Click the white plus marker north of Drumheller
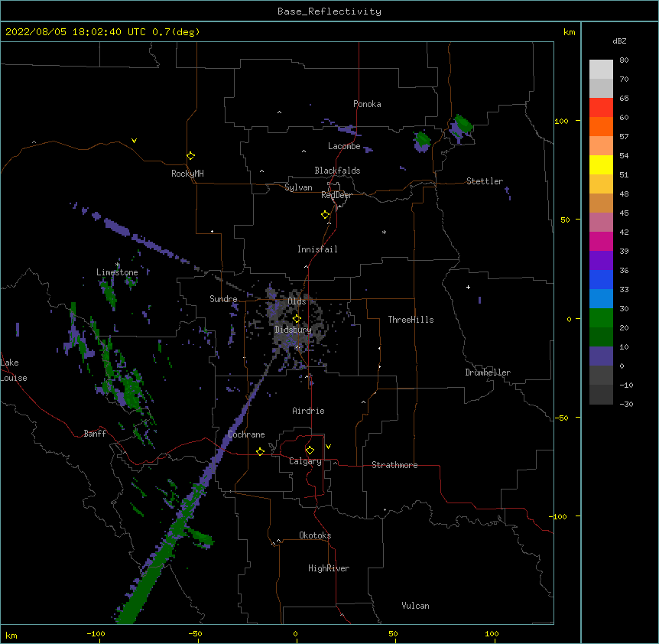This screenshot has width=659, height=644. [x=468, y=287]
